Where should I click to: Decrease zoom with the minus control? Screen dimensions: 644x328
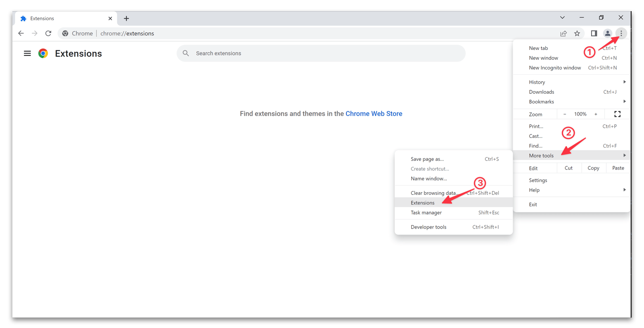[x=565, y=114]
